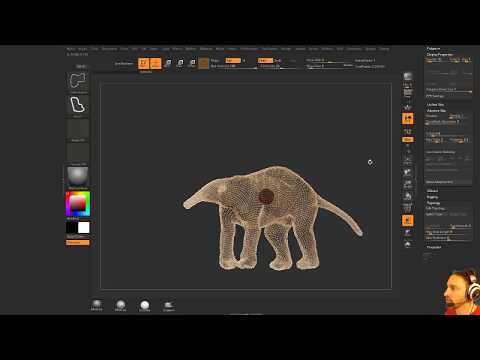The image size is (480, 360).
Task: Open the current brush thumbnail picker
Action: pyautogui.click(x=78, y=81)
